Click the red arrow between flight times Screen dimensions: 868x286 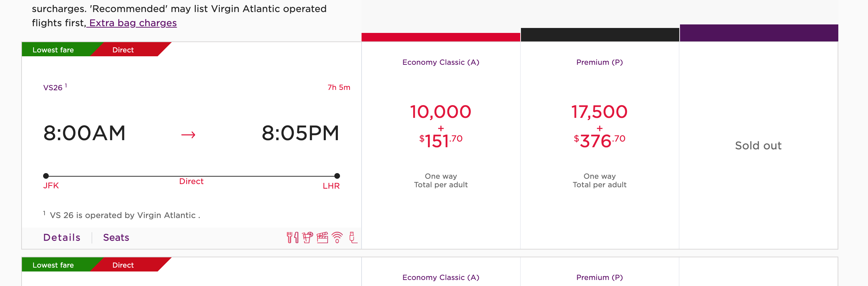coord(188,135)
